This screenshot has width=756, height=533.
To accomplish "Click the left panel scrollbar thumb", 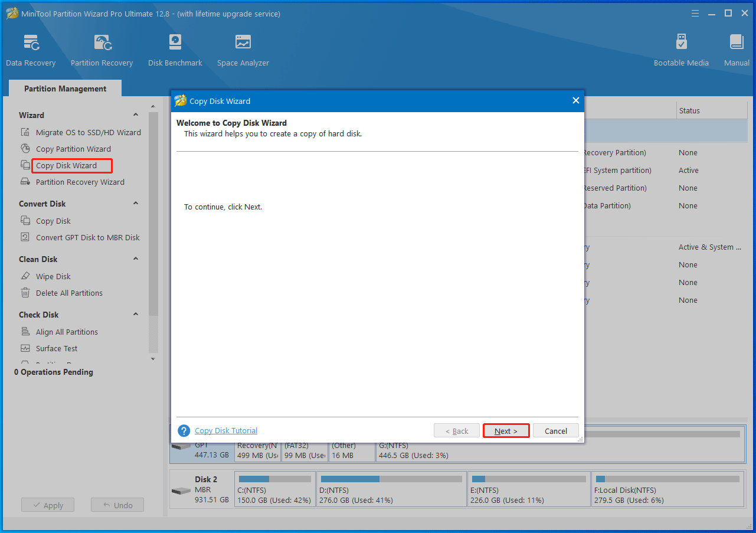I will tap(153, 214).
